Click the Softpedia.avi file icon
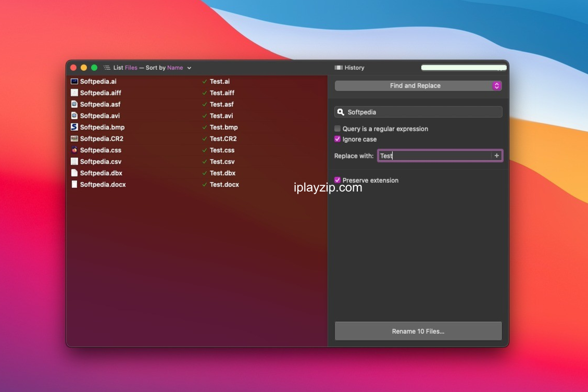 point(74,116)
